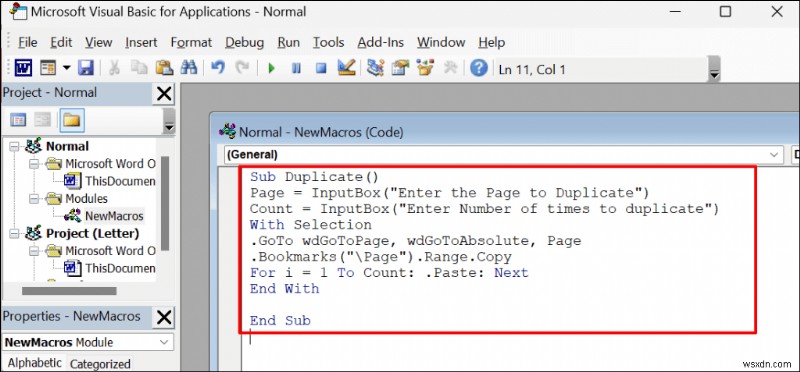Open the Window menu
This screenshot has width=800, height=372.
coord(441,42)
